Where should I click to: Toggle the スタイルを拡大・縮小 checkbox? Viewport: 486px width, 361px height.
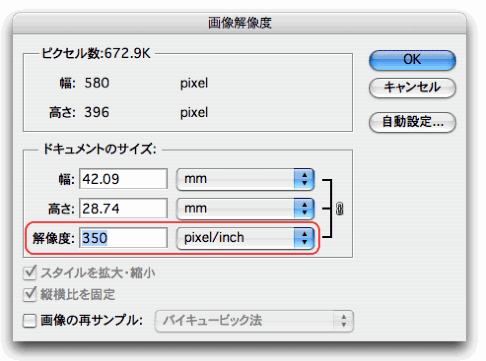(30, 273)
